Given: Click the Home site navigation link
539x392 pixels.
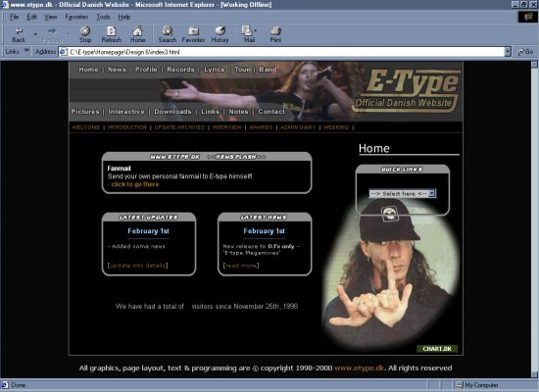Looking at the screenshot, I should pyautogui.click(x=88, y=70).
